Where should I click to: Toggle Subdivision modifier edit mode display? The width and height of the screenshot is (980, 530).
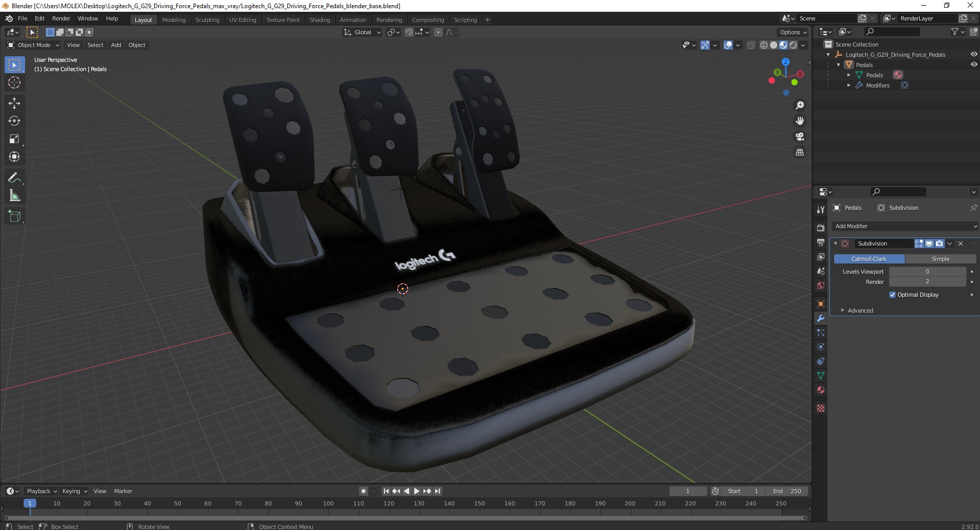coord(919,244)
